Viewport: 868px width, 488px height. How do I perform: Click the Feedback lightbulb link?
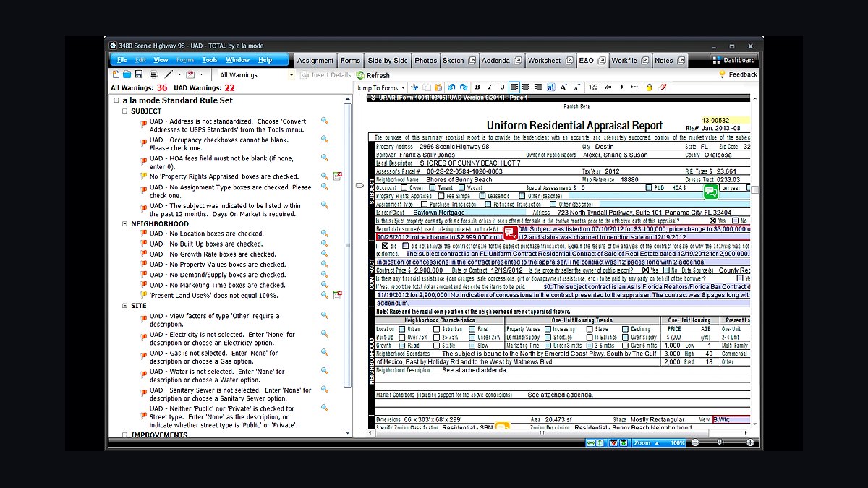pos(738,74)
